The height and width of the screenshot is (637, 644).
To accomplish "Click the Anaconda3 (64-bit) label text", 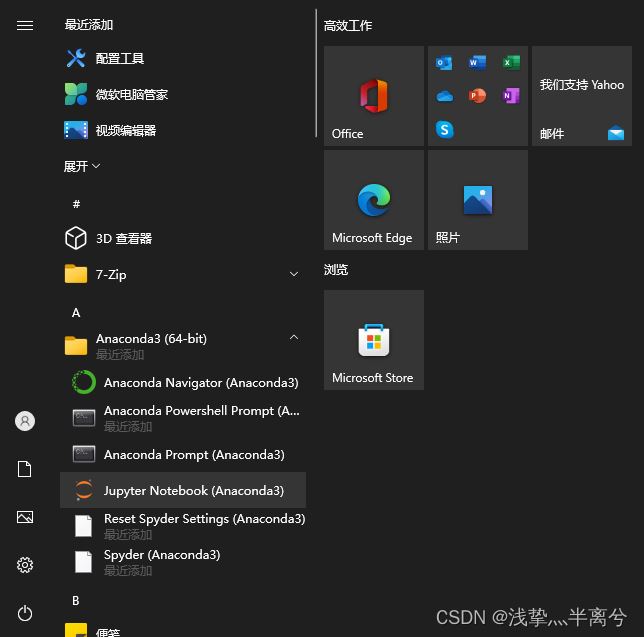I will pyautogui.click(x=151, y=338).
